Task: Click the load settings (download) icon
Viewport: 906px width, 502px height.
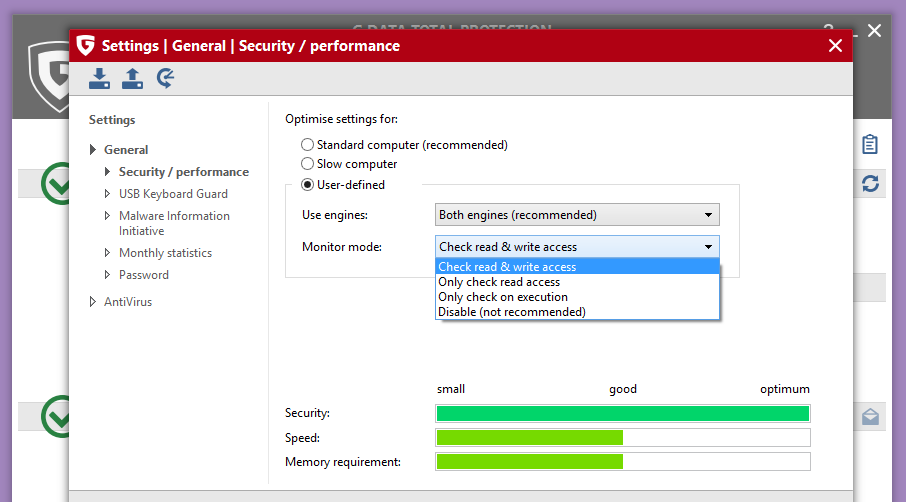Action: point(99,78)
